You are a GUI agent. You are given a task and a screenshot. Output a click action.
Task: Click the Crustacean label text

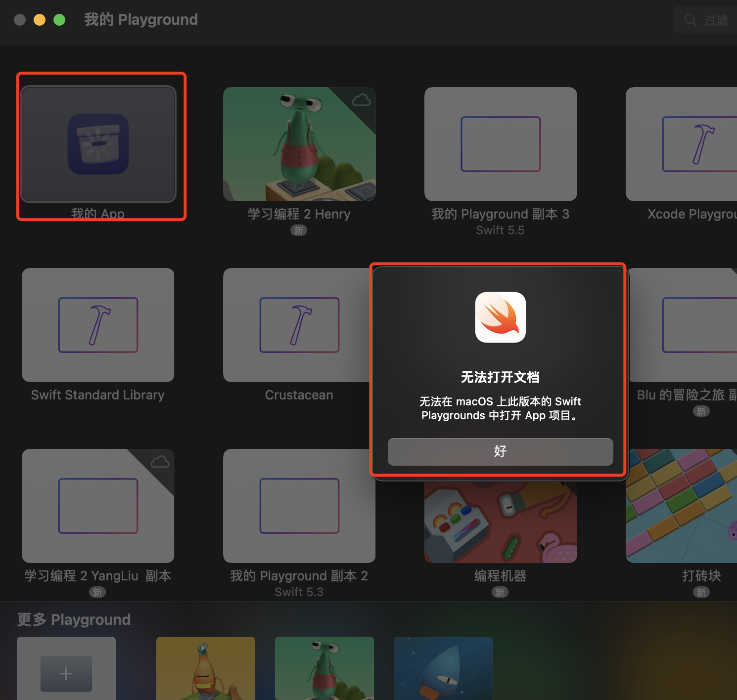(299, 395)
